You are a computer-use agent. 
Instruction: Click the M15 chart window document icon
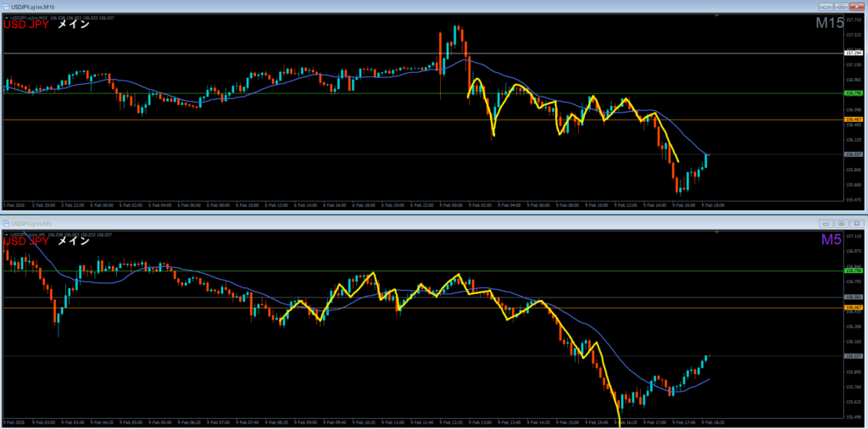tap(6, 7)
